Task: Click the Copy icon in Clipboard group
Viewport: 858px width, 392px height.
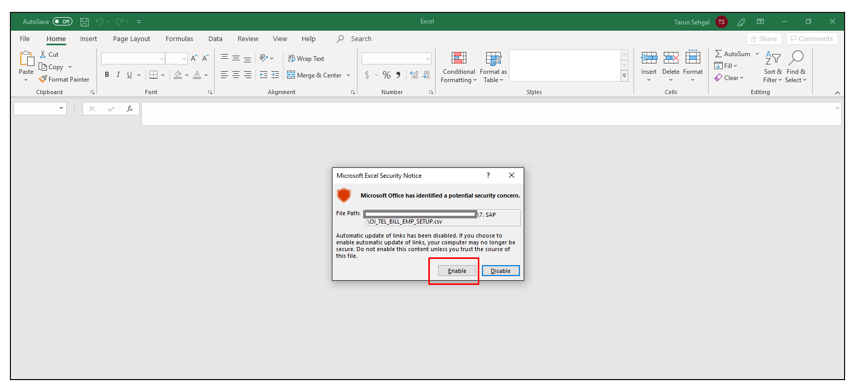Action: [43, 67]
